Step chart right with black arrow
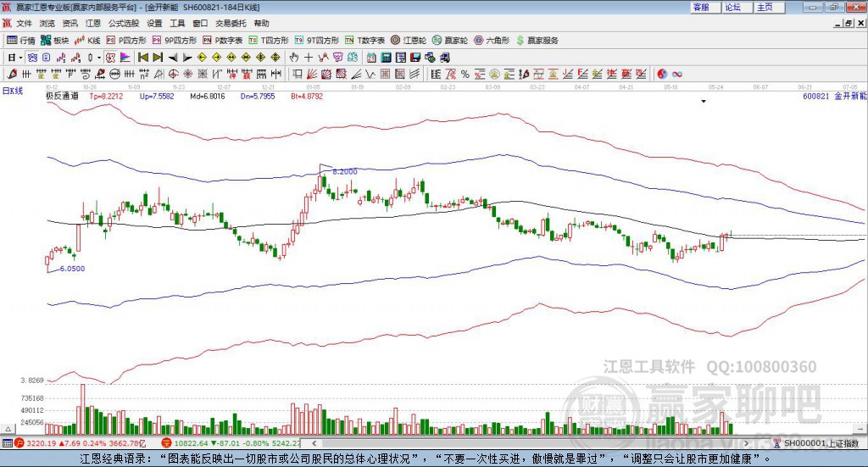The height and width of the screenshot is (467, 868). click(x=187, y=58)
